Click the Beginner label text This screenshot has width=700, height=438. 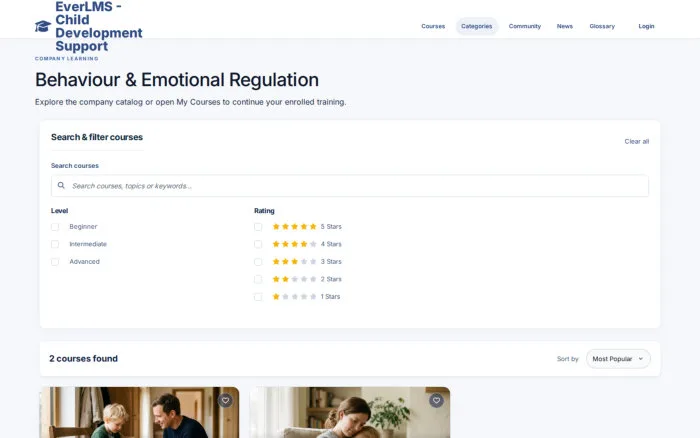coord(83,227)
